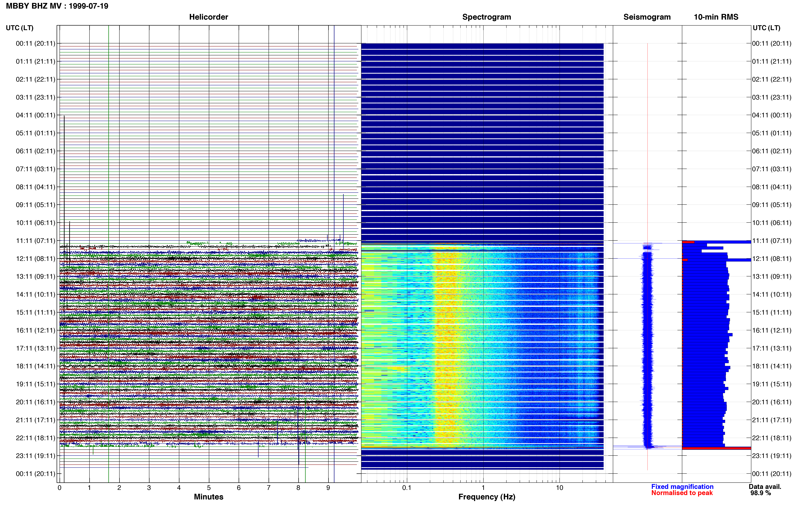The image size is (812, 508).
Task: Click the '0.1' tick on the frequency axis
Action: click(x=407, y=488)
